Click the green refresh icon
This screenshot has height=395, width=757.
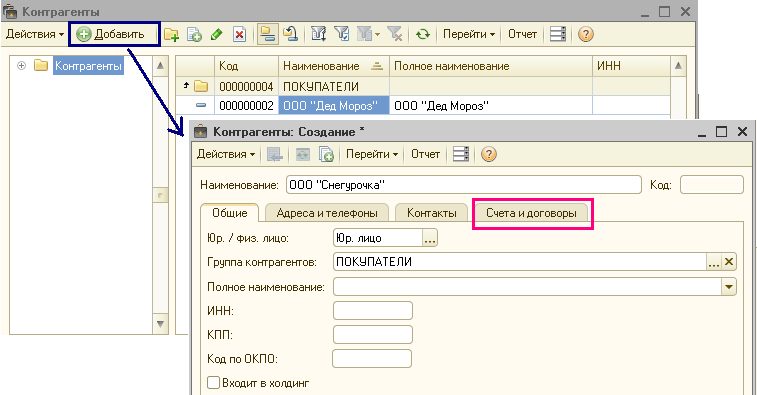422,34
